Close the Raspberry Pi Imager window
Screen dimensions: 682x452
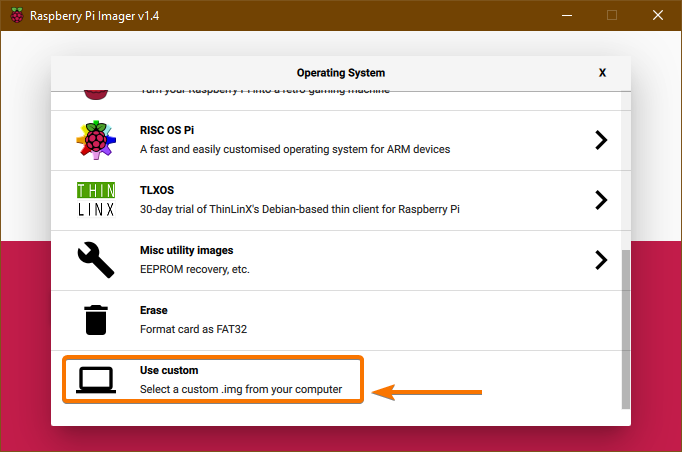658,15
